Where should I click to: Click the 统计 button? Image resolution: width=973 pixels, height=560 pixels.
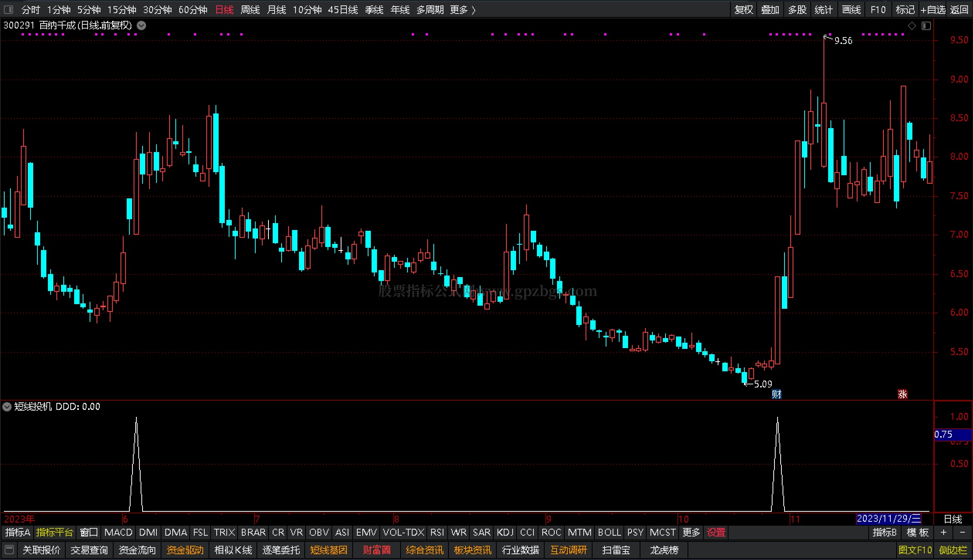(824, 10)
